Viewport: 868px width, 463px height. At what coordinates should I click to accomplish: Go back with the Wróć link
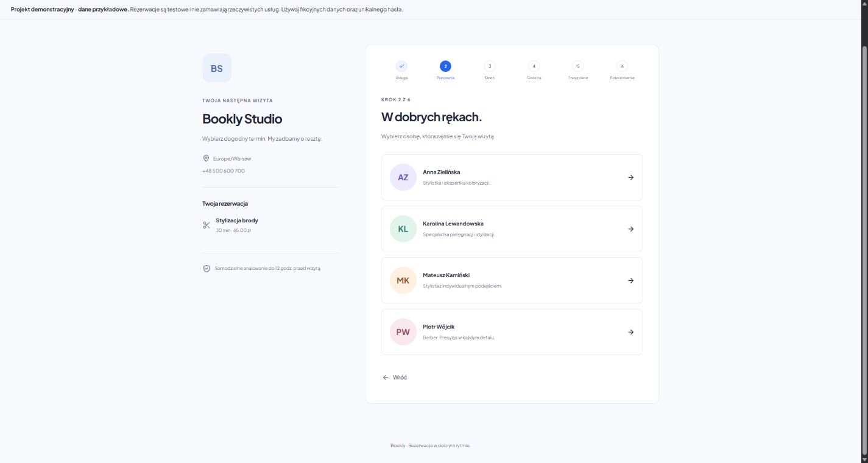click(395, 378)
